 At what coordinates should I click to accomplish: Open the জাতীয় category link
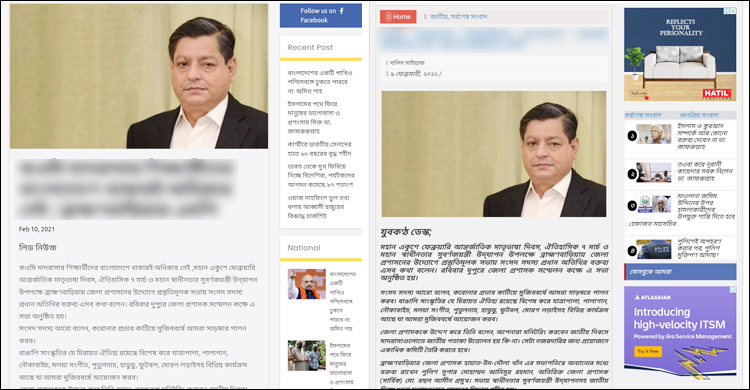coord(438,17)
